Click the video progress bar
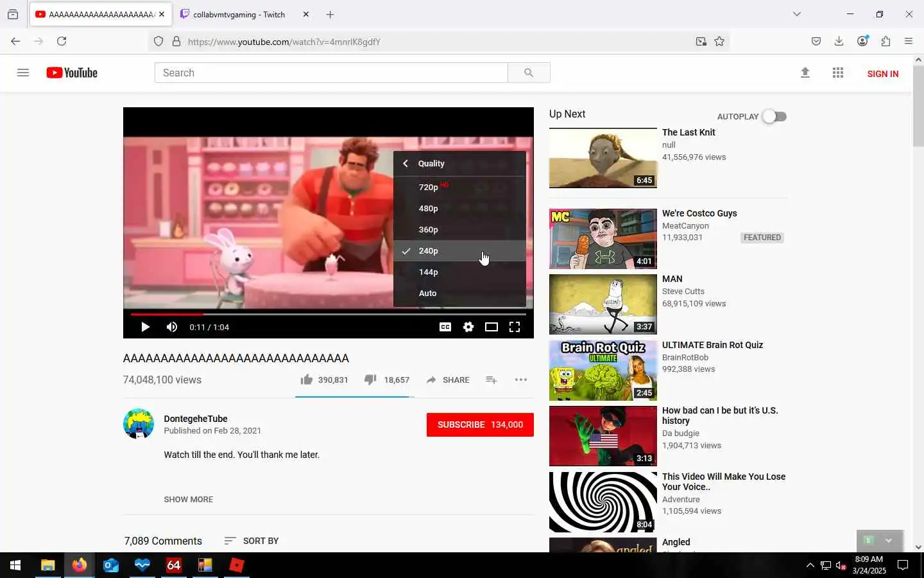Screen dimensions: 924x578 pyautogui.click(x=329, y=314)
